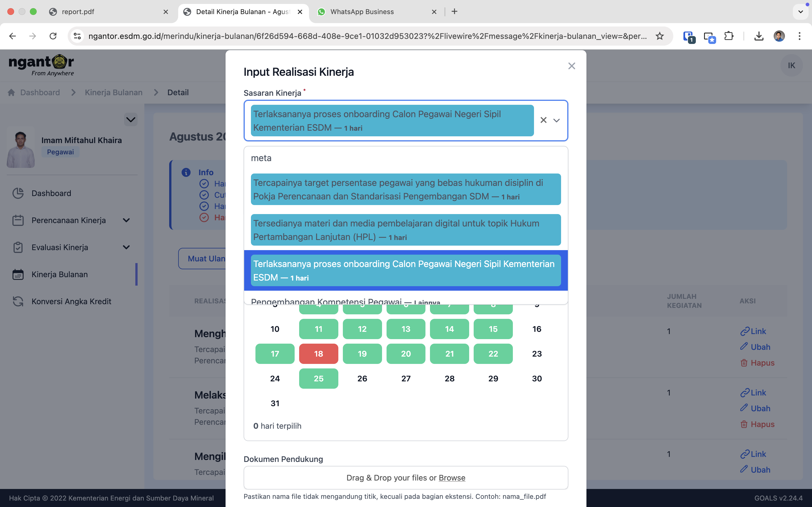Expand Perencanaan Kinerja submenu chevron

126,220
